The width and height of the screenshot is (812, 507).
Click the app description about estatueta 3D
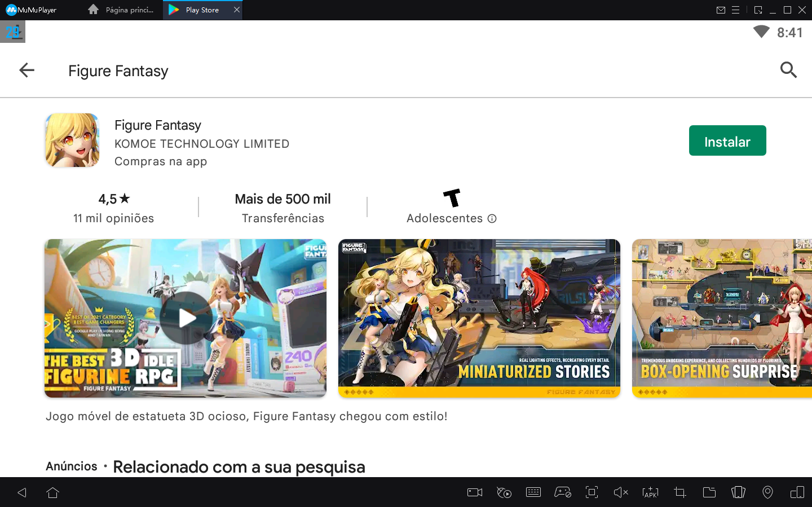click(246, 416)
